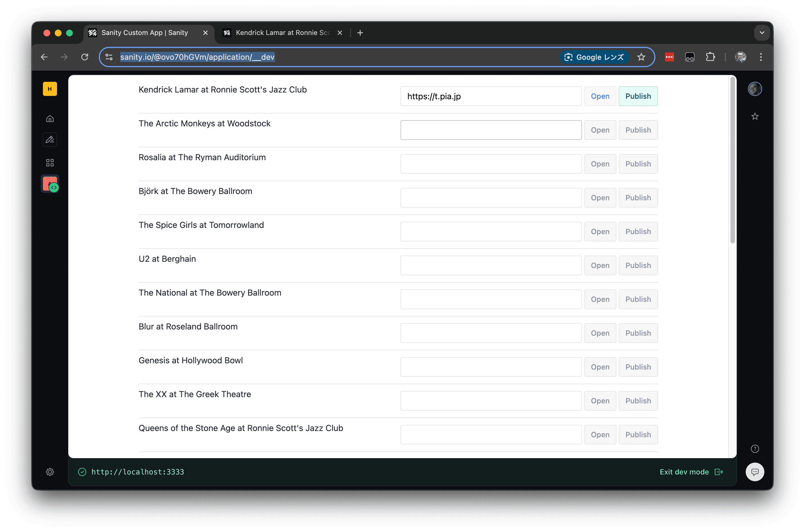Open the Chrome extensions puzzle icon
Image resolution: width=805 pixels, height=532 pixels.
point(710,57)
